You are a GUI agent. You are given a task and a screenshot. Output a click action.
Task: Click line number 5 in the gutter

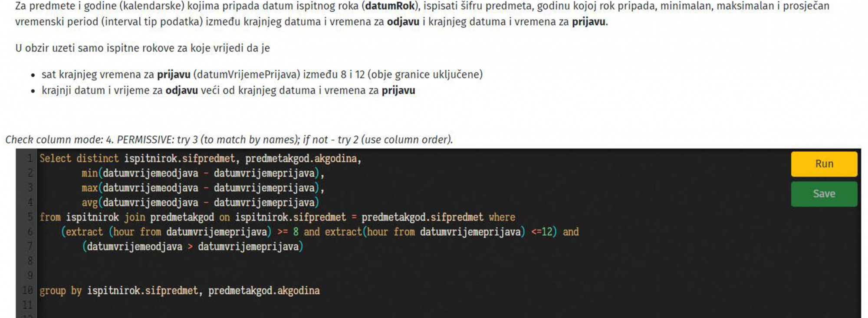tap(30, 217)
